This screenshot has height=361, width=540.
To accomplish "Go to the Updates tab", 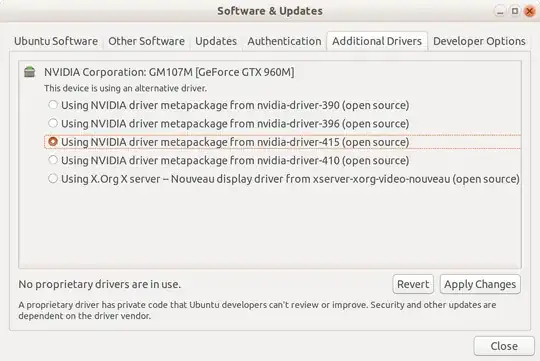I will click(x=216, y=41).
